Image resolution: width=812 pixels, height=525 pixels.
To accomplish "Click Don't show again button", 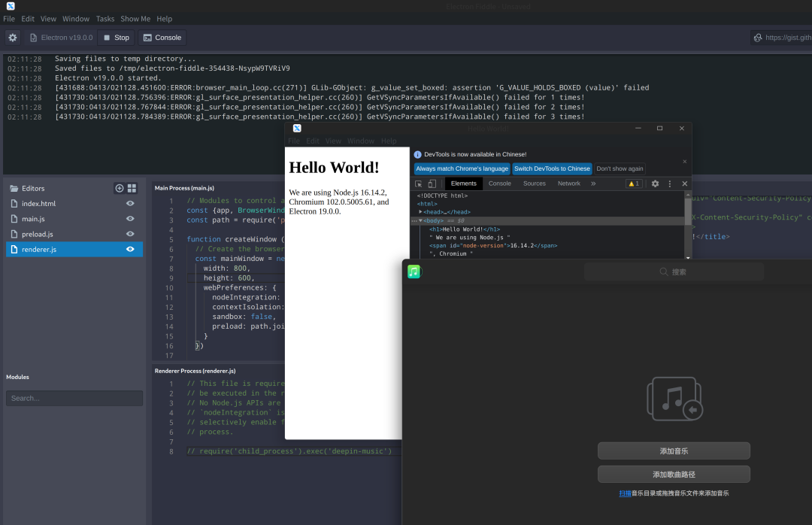I will (620, 168).
